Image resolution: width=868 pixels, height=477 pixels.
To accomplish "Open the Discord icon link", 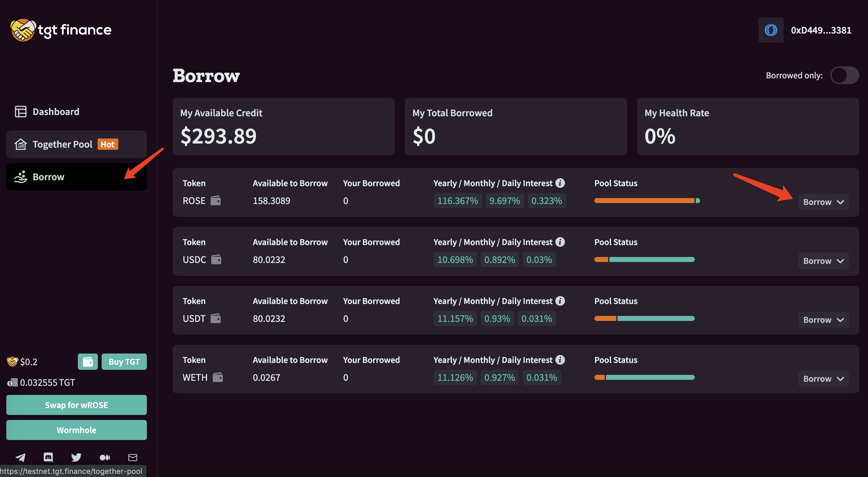I will pos(48,457).
